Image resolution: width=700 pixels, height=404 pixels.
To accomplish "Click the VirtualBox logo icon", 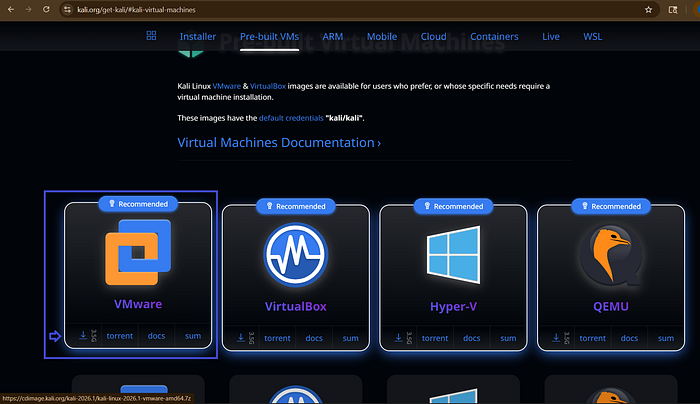I will point(296,255).
